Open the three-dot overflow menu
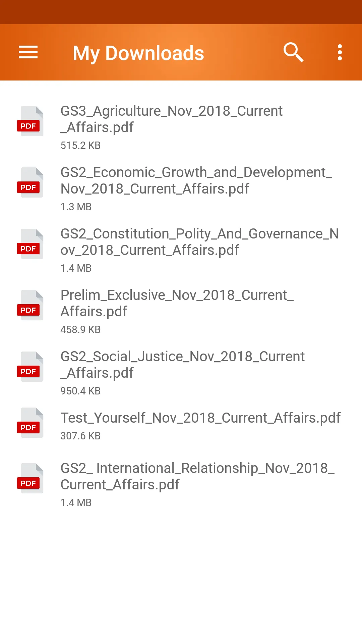 340,52
